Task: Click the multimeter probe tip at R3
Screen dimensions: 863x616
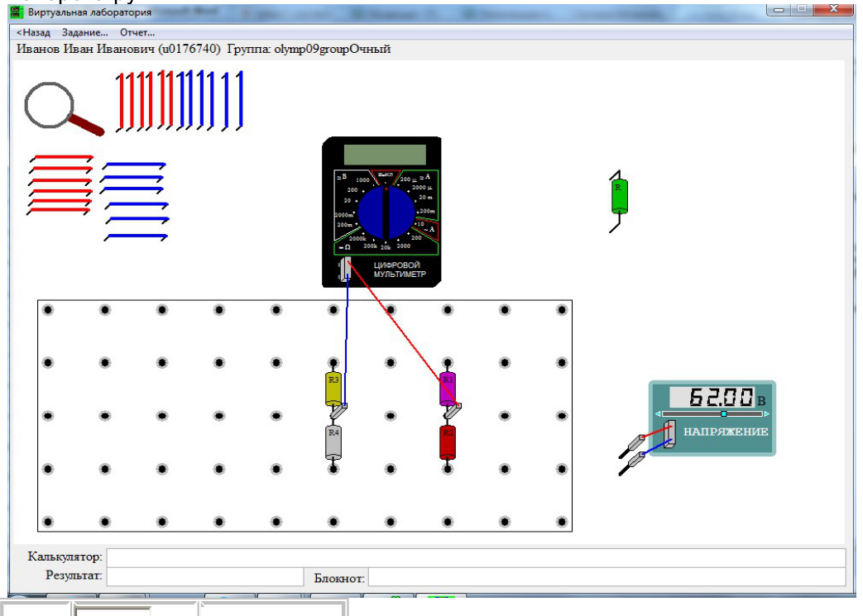Action: tap(338, 410)
